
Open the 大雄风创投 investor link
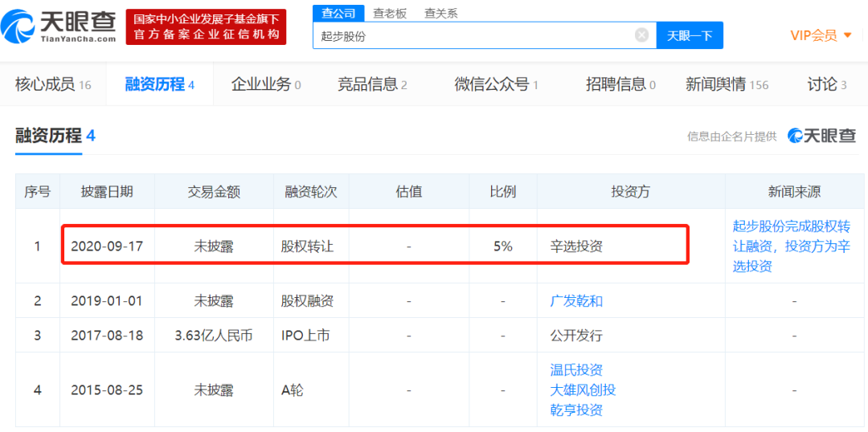pyautogui.click(x=583, y=390)
